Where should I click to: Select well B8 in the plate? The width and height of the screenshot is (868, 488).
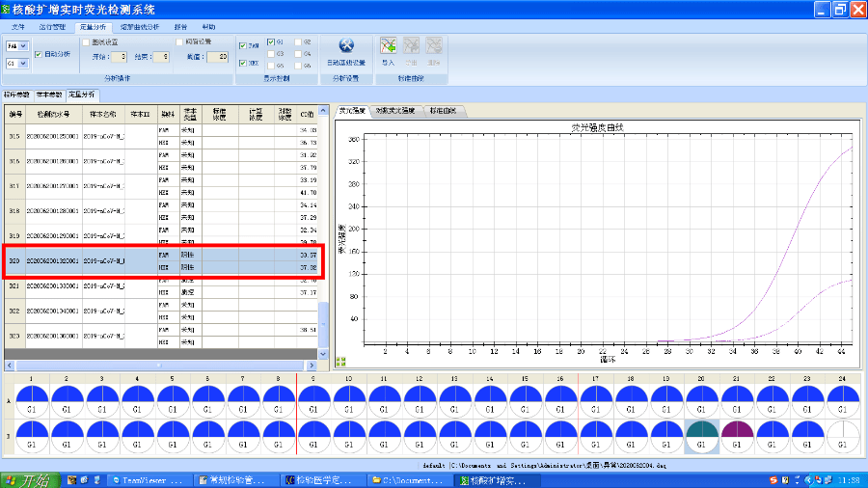click(x=278, y=436)
